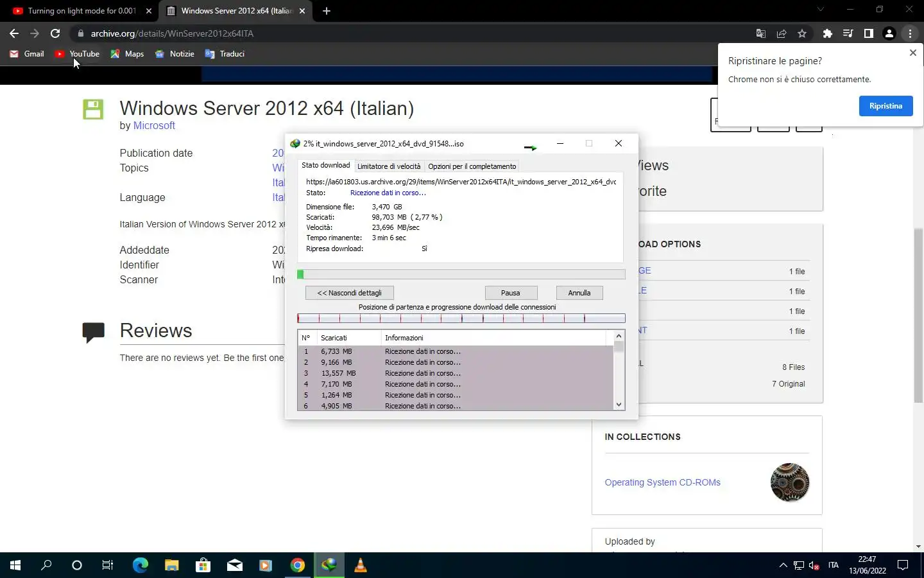This screenshot has width=924, height=578.
Task: Open the Operating System CD-ROMs collection link
Action: (x=662, y=482)
